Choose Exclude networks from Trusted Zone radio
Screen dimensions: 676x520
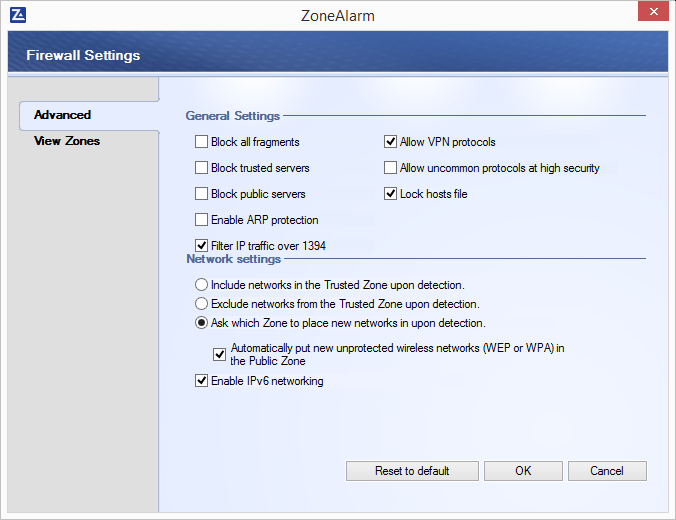click(x=202, y=304)
